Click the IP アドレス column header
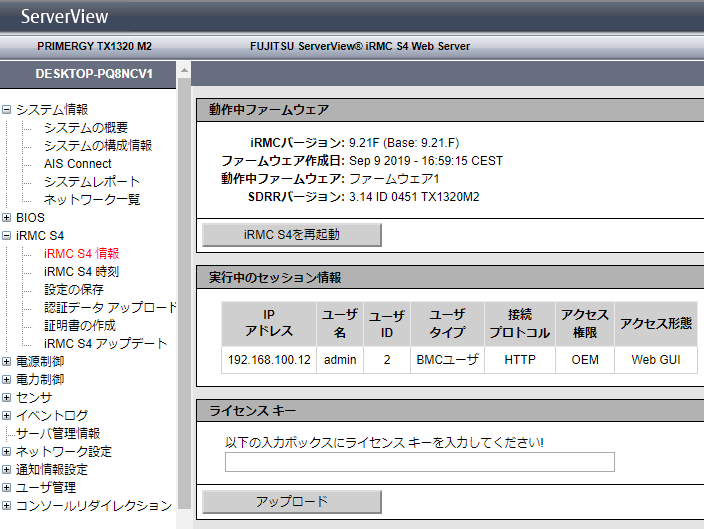The height and width of the screenshot is (529, 704). (269, 324)
